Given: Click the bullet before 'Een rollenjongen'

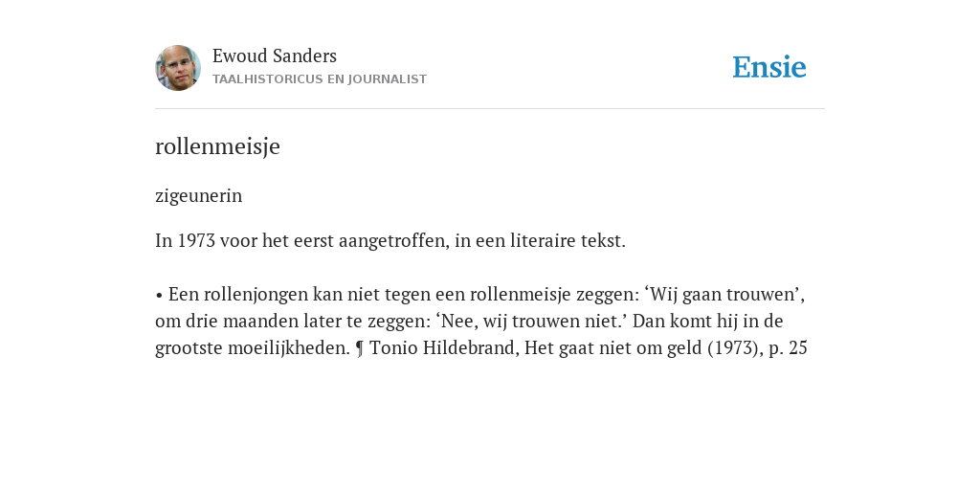Looking at the screenshot, I should (160, 295).
